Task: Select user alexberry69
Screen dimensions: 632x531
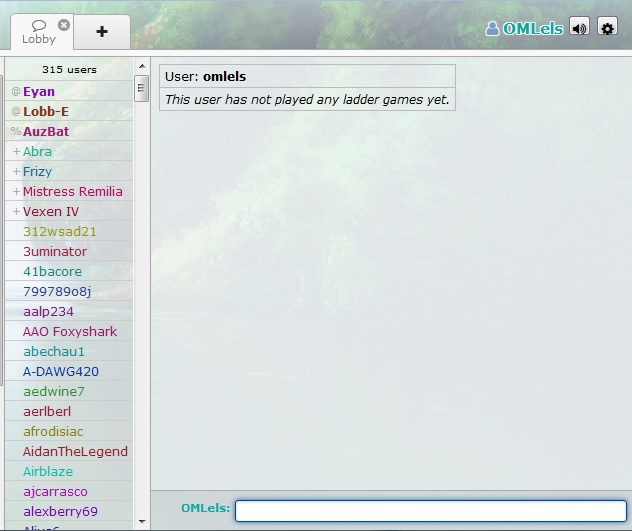Action: point(69,511)
